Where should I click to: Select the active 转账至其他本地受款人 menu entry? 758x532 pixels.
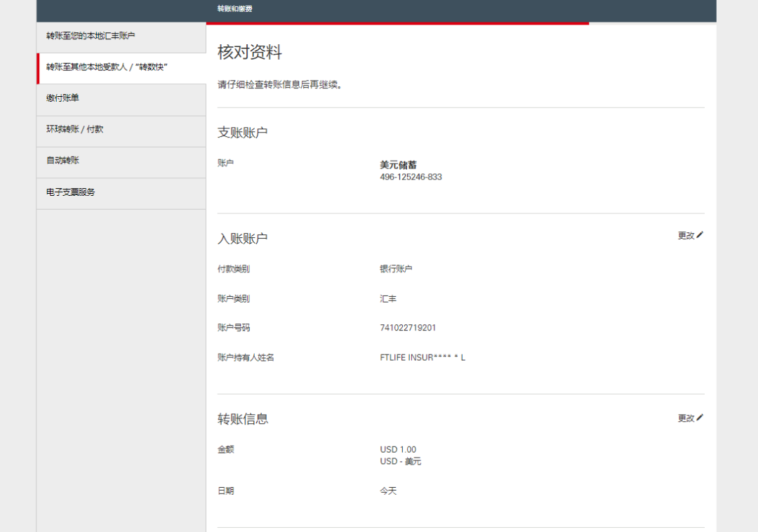105,68
